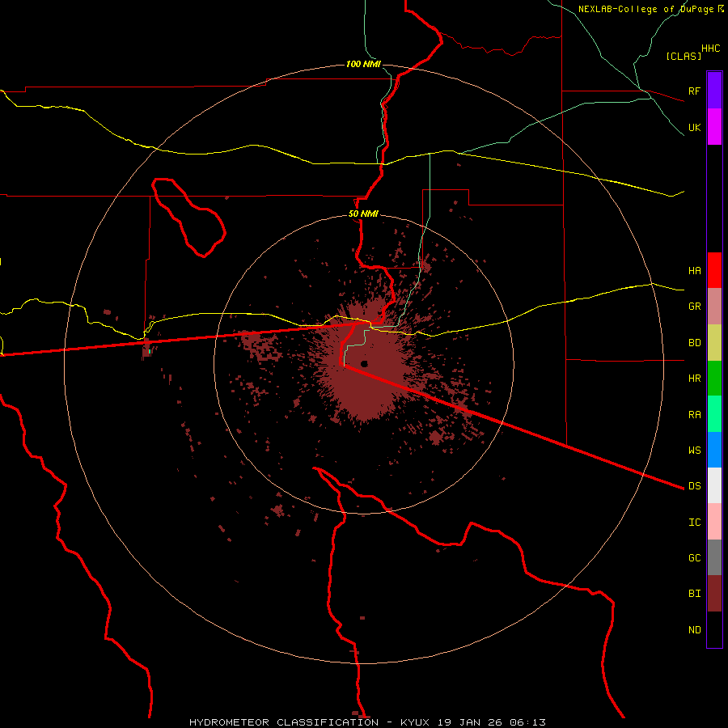Image resolution: width=728 pixels, height=728 pixels.
Task: Click the HA legend label
Action: click(x=694, y=270)
